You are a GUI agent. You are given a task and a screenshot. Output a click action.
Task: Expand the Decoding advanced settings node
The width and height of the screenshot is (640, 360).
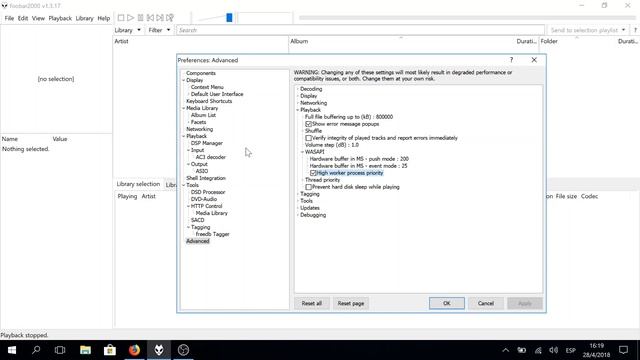(298, 89)
